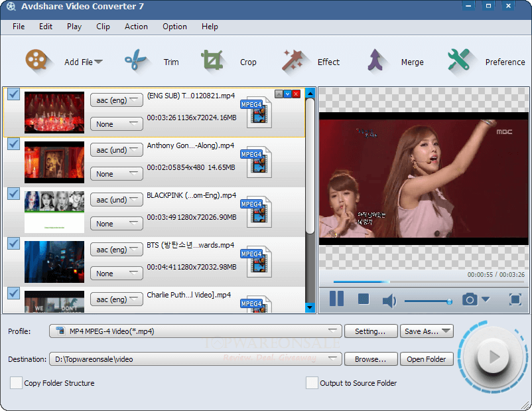Click MPEG4 format icon for BLACKPINK file

pyautogui.click(x=257, y=212)
